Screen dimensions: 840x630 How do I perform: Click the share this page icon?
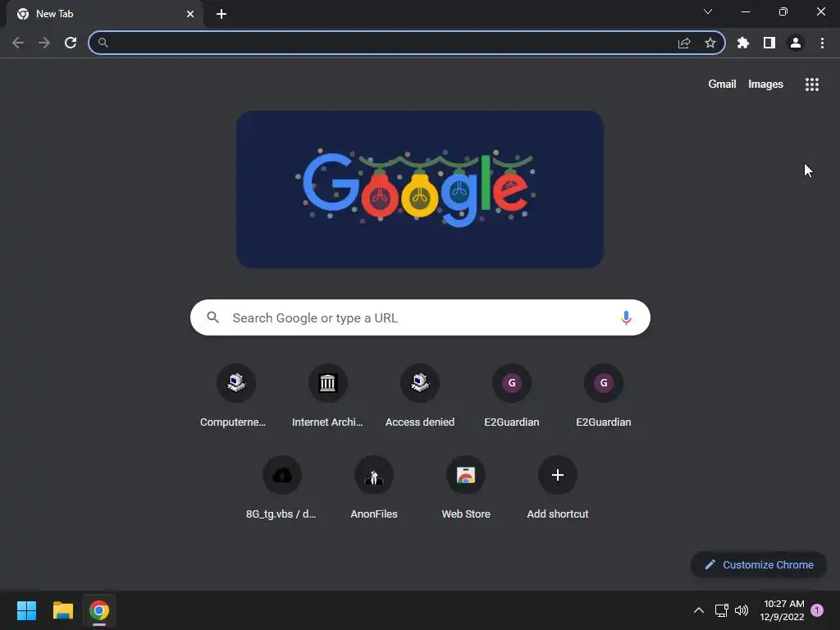(x=684, y=43)
